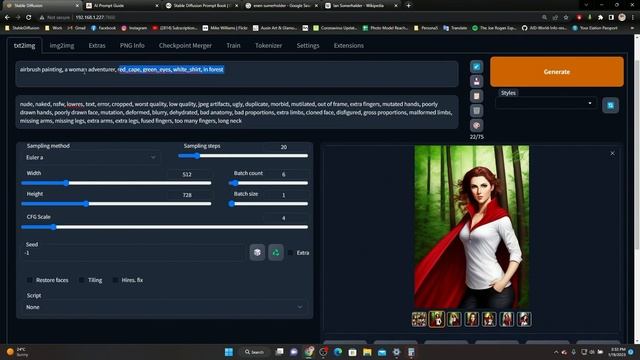Open the PNG Info tab
Image resolution: width=640 pixels, height=360 pixels.
tap(132, 45)
